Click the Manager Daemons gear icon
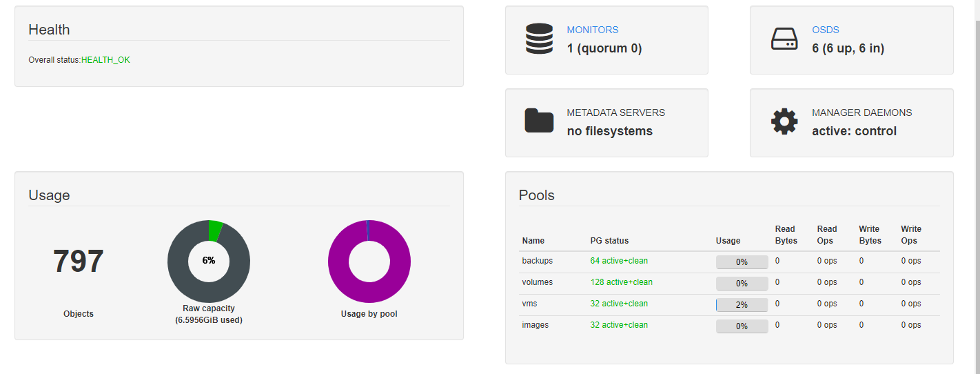This screenshot has height=374, width=980. coord(784,121)
